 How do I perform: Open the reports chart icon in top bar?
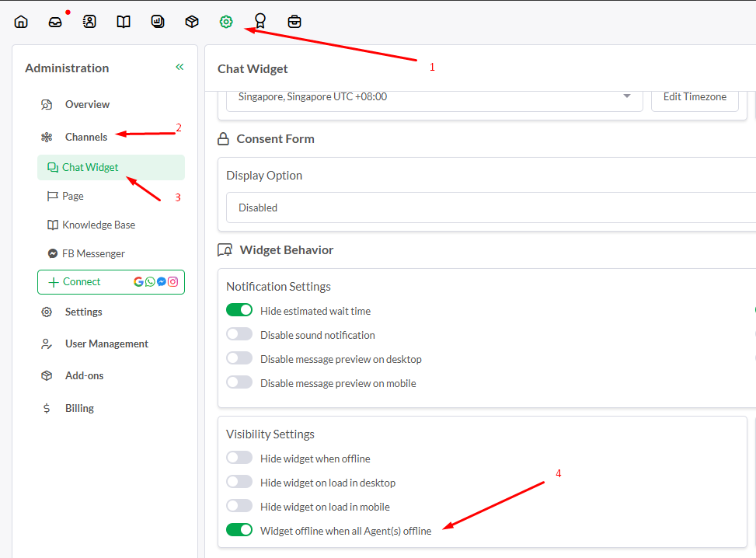[158, 22]
